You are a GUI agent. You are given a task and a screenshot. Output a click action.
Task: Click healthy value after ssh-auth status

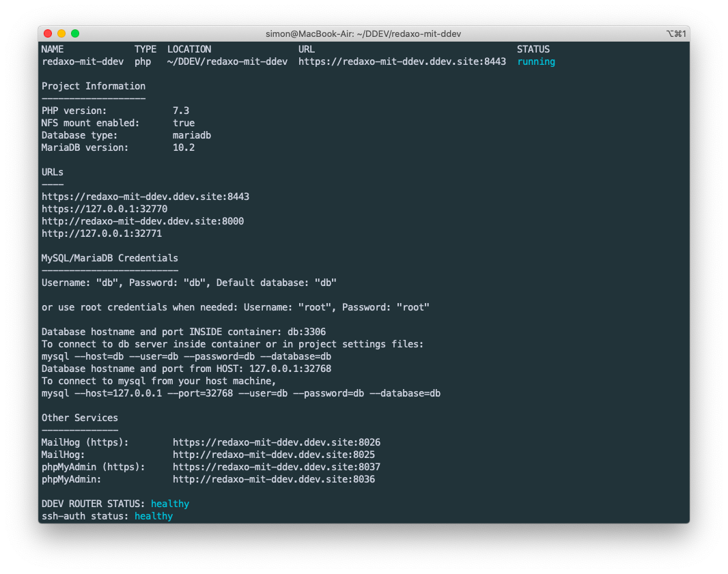(x=154, y=517)
